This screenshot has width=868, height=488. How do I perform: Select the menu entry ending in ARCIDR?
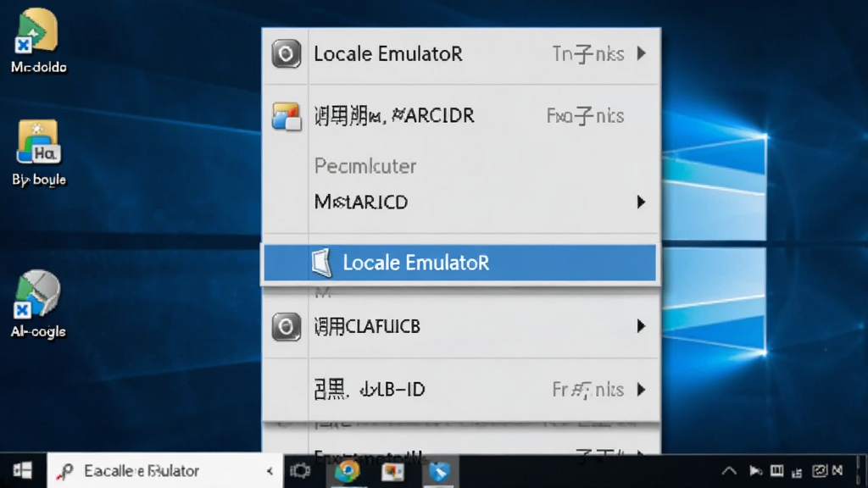coord(460,116)
